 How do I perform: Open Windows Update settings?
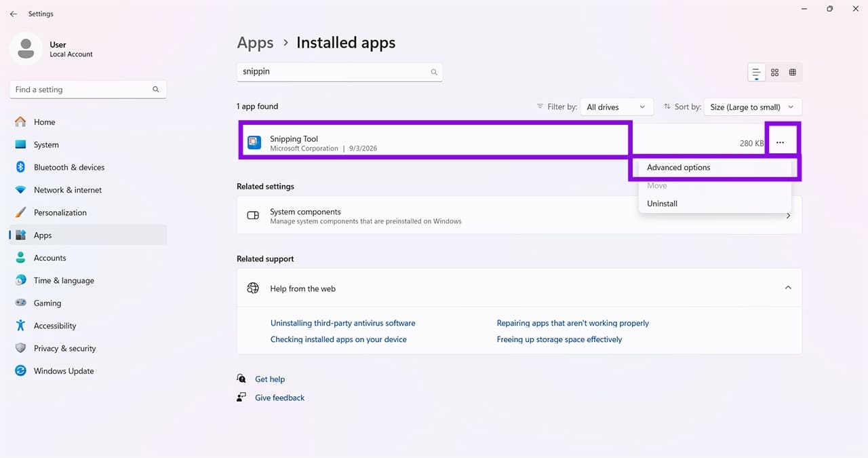[88, 371]
